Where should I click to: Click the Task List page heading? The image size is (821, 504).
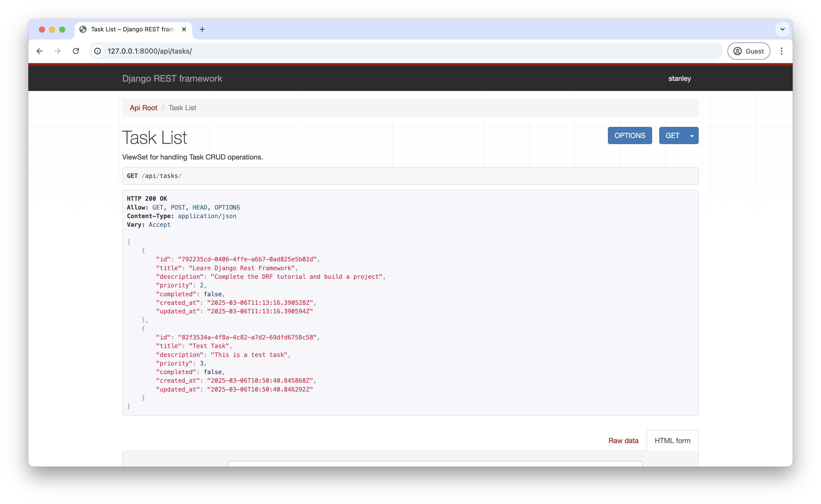[154, 138]
